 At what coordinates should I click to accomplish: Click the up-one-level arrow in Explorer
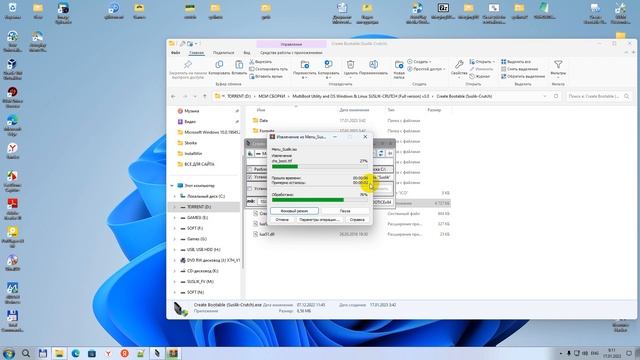point(205,96)
